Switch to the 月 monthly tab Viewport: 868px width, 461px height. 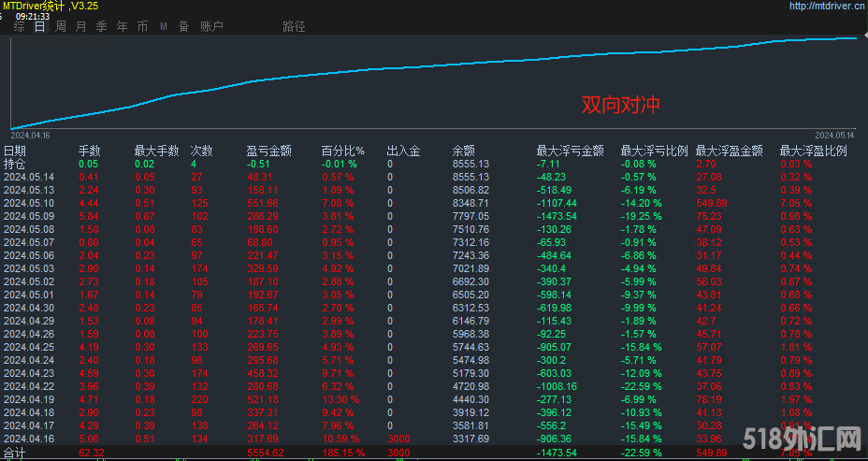tap(80, 26)
